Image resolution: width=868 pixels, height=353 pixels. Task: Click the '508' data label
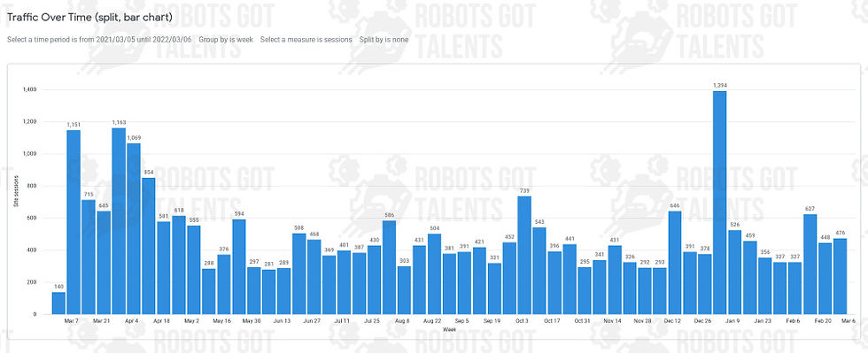(299, 228)
